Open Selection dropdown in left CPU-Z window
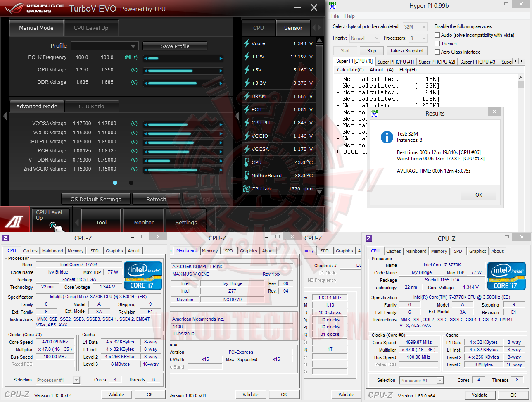Viewport: 532px width, 402px height. pyautogui.click(x=57, y=380)
